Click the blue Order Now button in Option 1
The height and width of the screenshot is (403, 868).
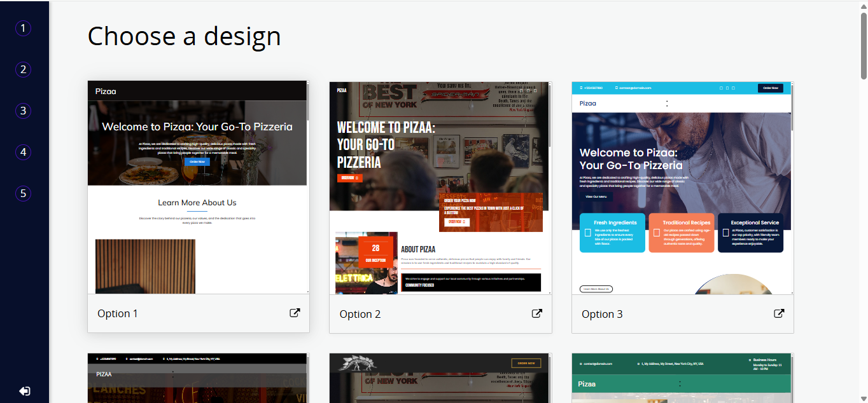tap(197, 161)
